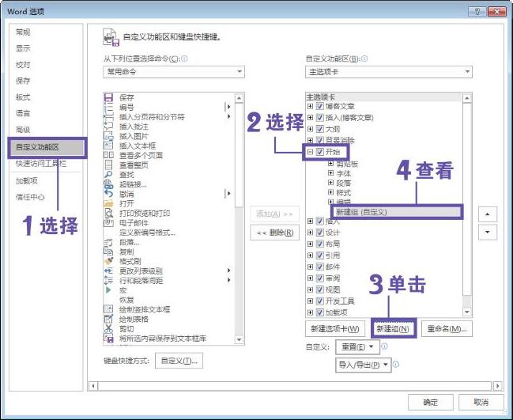
Task: Expand the 剪贴板 group node
Action: pos(330,164)
